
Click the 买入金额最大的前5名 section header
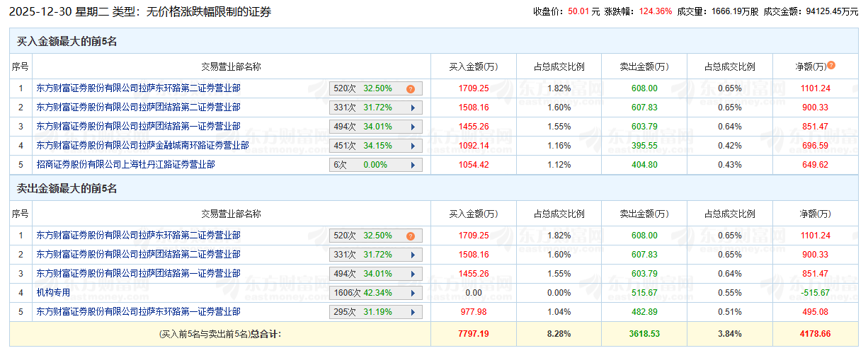pyautogui.click(x=67, y=42)
